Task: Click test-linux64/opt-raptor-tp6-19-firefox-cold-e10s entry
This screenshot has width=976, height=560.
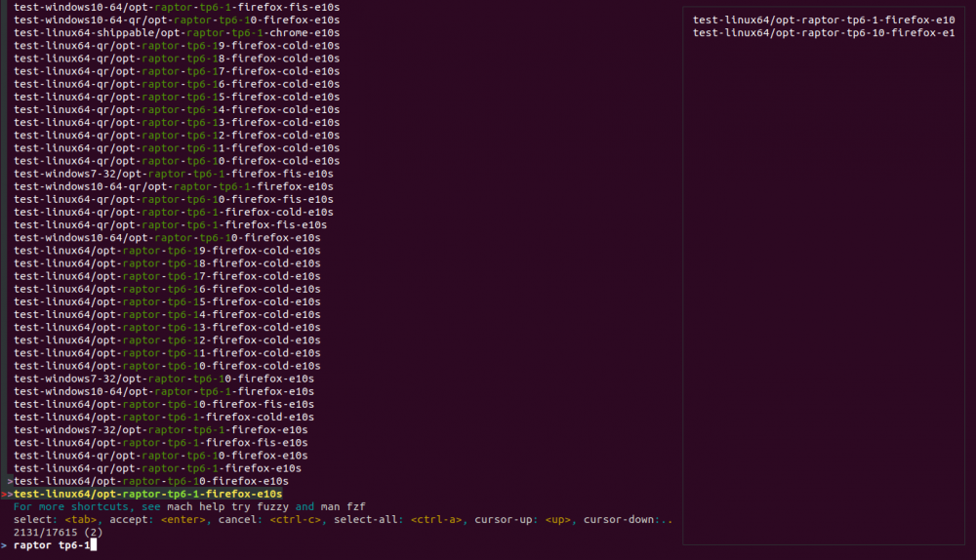Action: (167, 251)
